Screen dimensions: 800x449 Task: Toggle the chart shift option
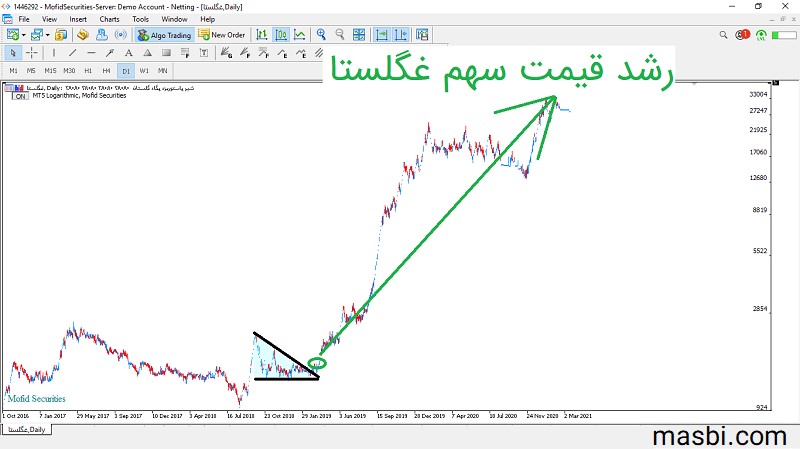tap(401, 35)
